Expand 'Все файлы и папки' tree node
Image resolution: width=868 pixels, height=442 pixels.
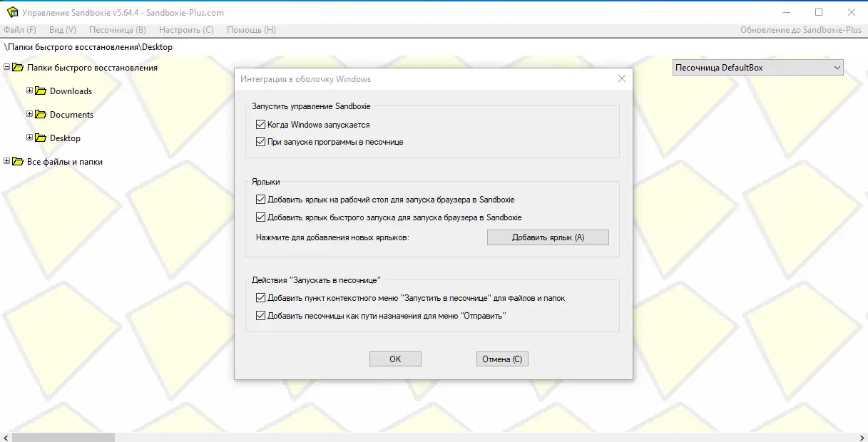(x=7, y=161)
